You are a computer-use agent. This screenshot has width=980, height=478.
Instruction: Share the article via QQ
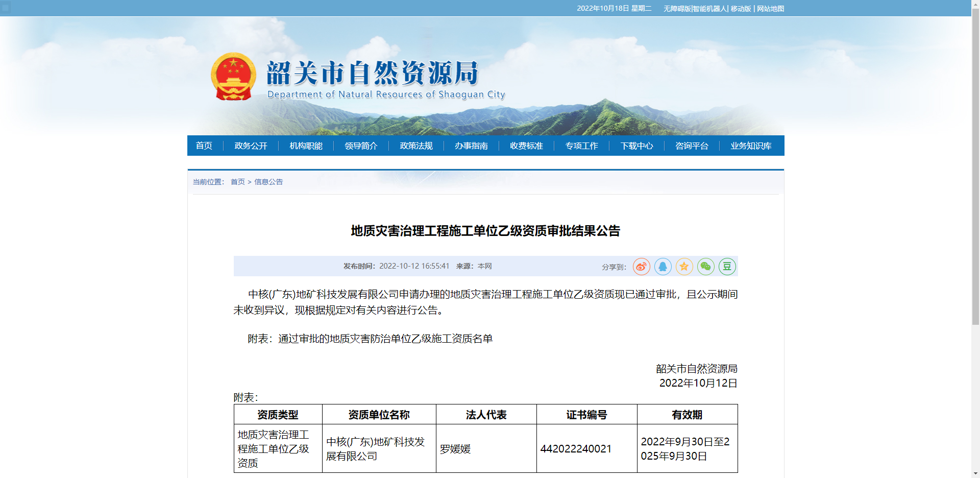[663, 266]
